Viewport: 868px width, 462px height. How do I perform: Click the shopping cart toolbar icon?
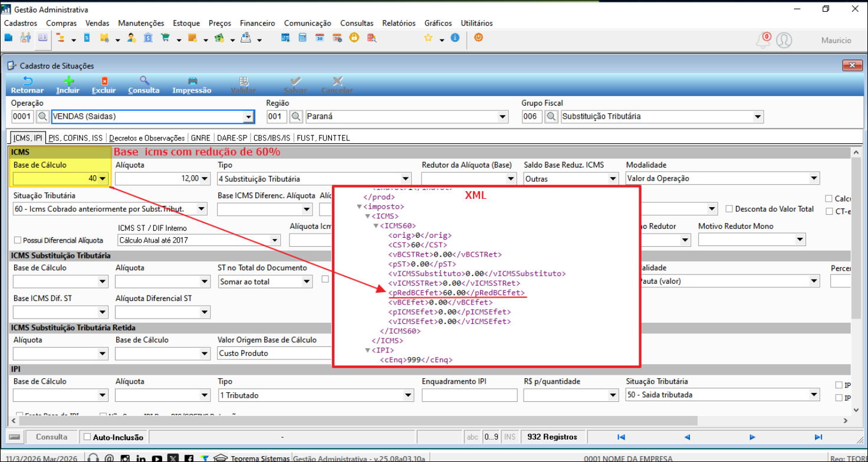point(165,38)
